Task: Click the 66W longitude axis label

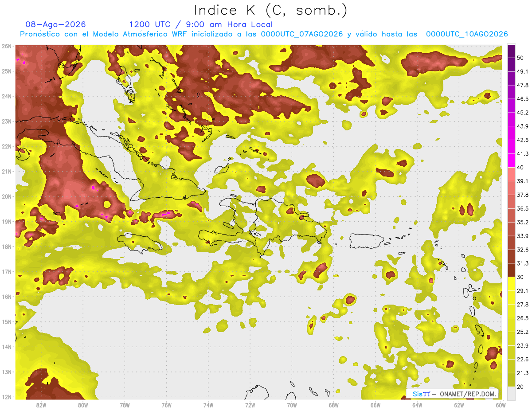Action: [x=375, y=405]
